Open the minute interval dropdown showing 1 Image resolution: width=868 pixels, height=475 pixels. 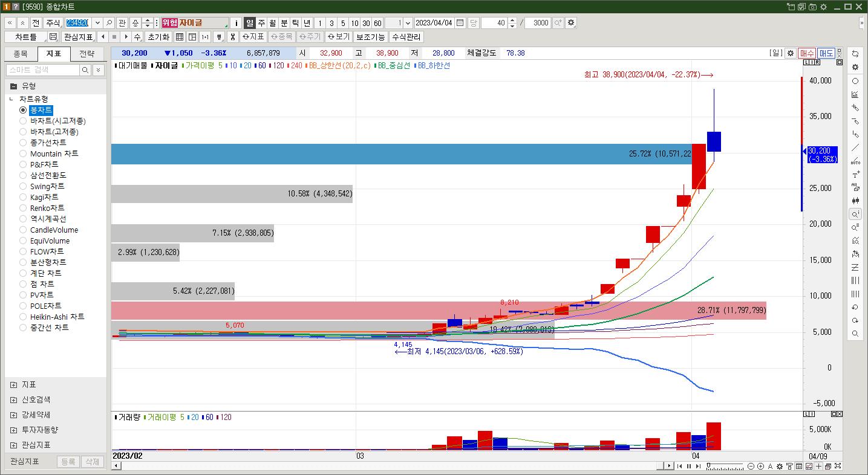408,23
